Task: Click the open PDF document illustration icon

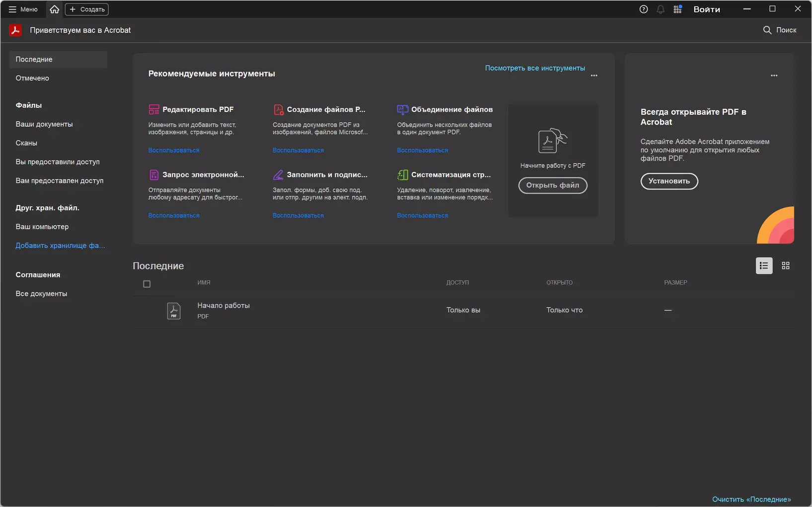Action: pyautogui.click(x=553, y=141)
